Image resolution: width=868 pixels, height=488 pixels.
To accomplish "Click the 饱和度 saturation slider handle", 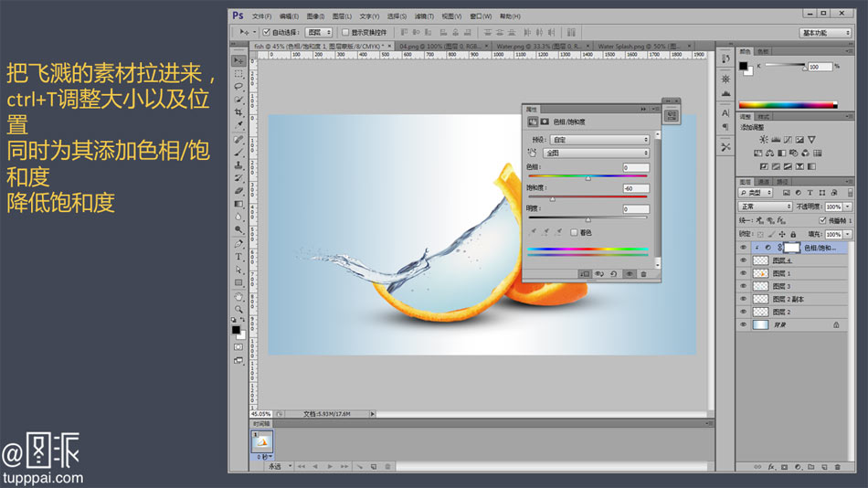I will (552, 198).
